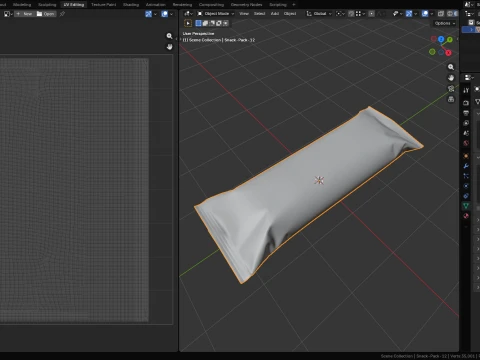Open the Render properties camera tab
The image size is (480, 360).
466,103
